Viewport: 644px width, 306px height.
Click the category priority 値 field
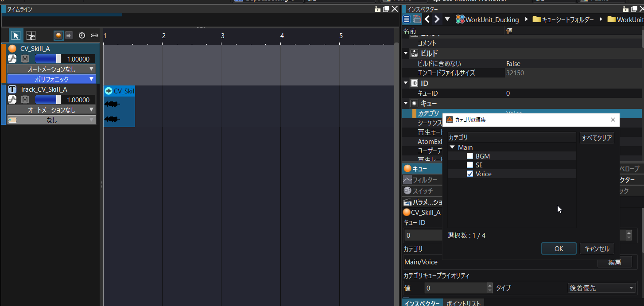tap(455, 288)
